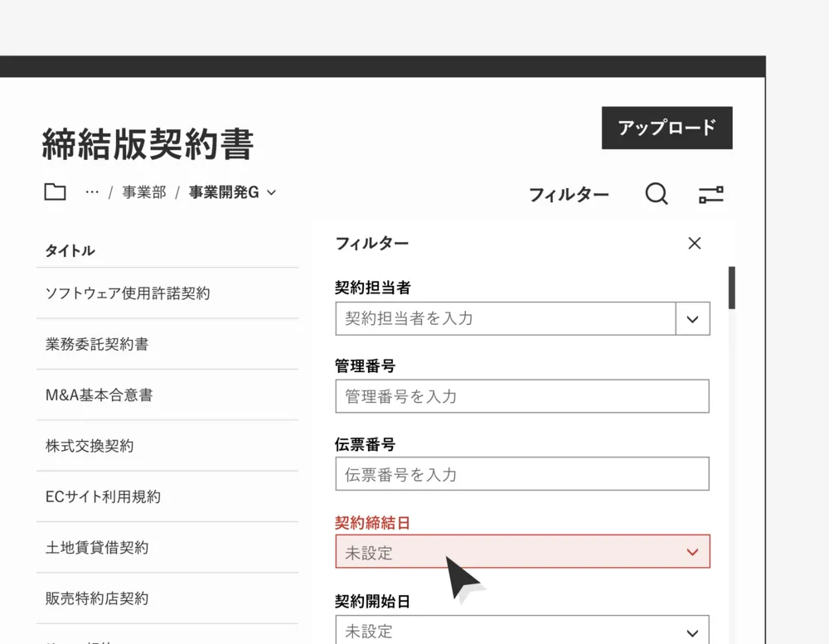Close the フィルター panel
Image resolution: width=829 pixels, height=644 pixels.
click(x=695, y=243)
